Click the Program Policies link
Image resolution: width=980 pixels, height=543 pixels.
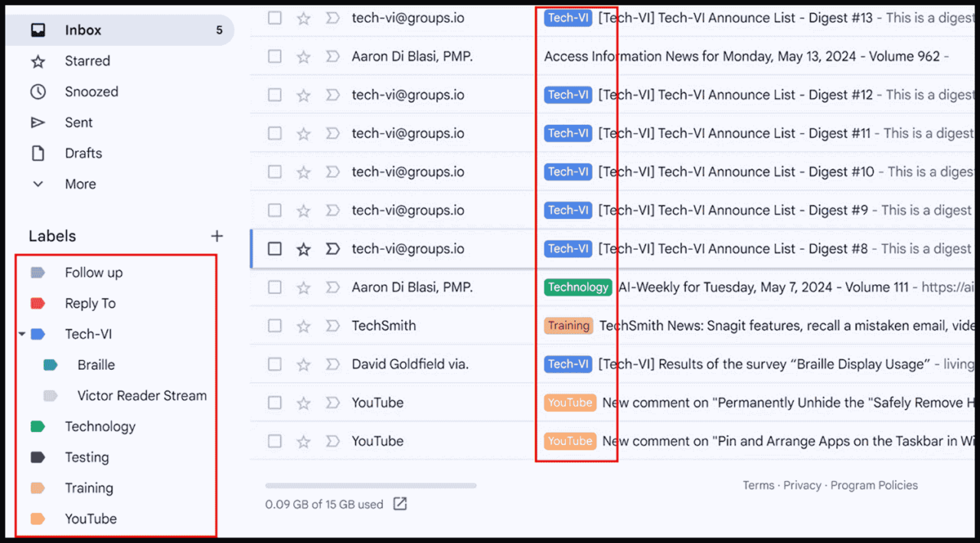coord(874,485)
